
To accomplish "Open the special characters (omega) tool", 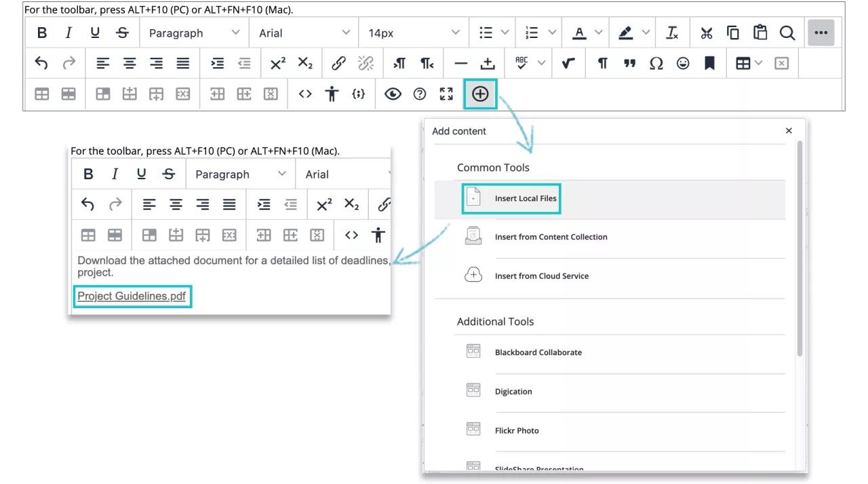I will 656,62.
